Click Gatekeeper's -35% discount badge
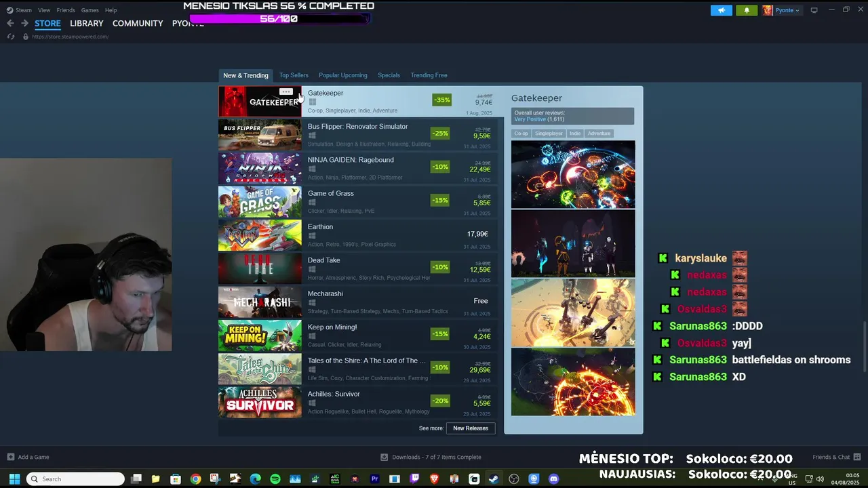Image resolution: width=868 pixels, height=488 pixels. tap(441, 100)
